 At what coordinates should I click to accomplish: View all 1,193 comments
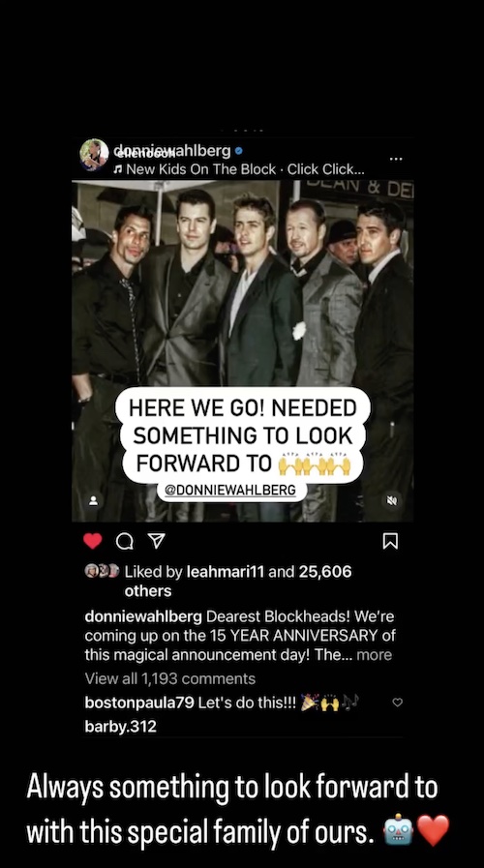click(170, 678)
